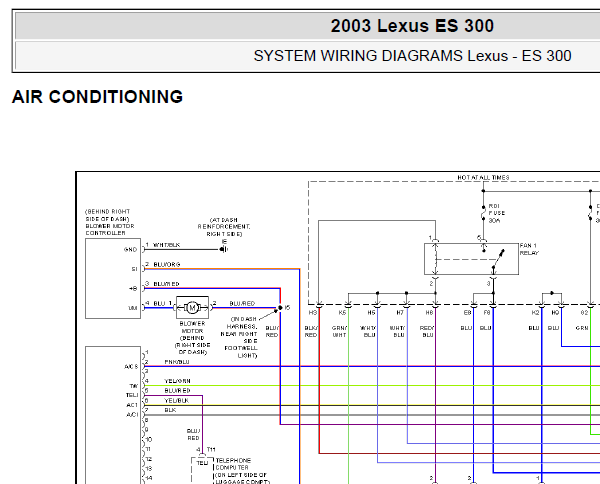
Task: Click the 'RED/BLU' wire label under H8
Action: [x=427, y=332]
